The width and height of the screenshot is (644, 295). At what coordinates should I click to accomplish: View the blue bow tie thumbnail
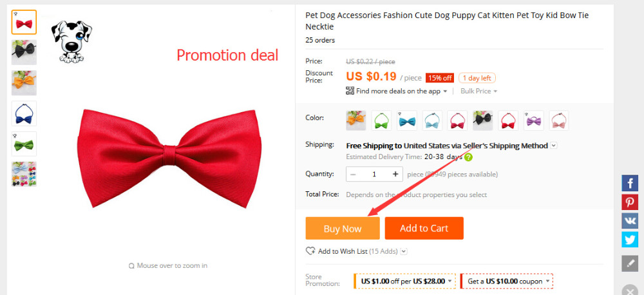click(24, 113)
